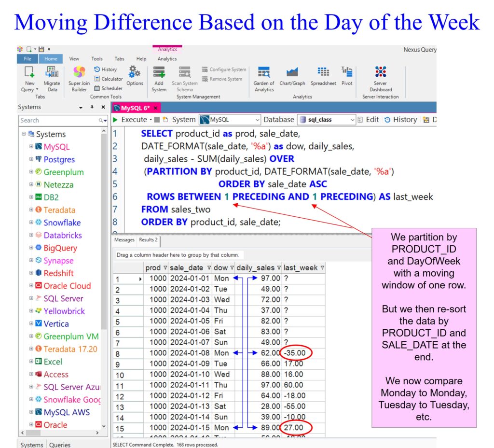The width and height of the screenshot is (494, 448).
Task: Filter the daily_sales column
Action: (x=278, y=267)
